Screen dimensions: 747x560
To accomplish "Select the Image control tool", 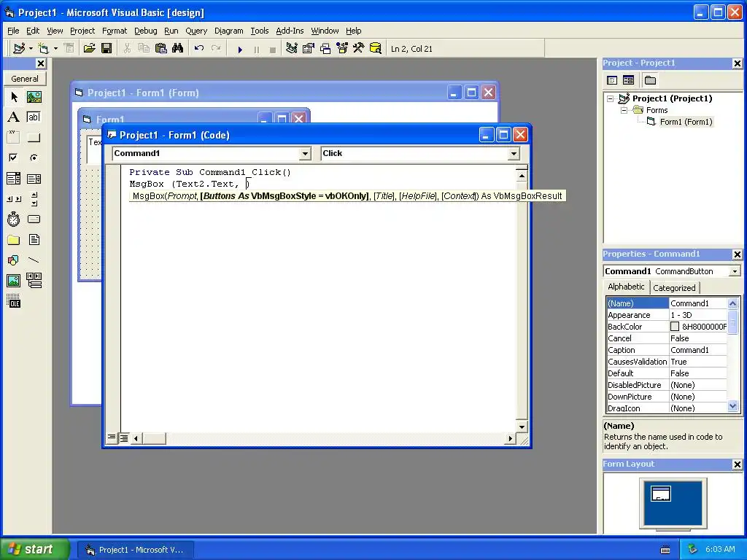I will click(14, 281).
